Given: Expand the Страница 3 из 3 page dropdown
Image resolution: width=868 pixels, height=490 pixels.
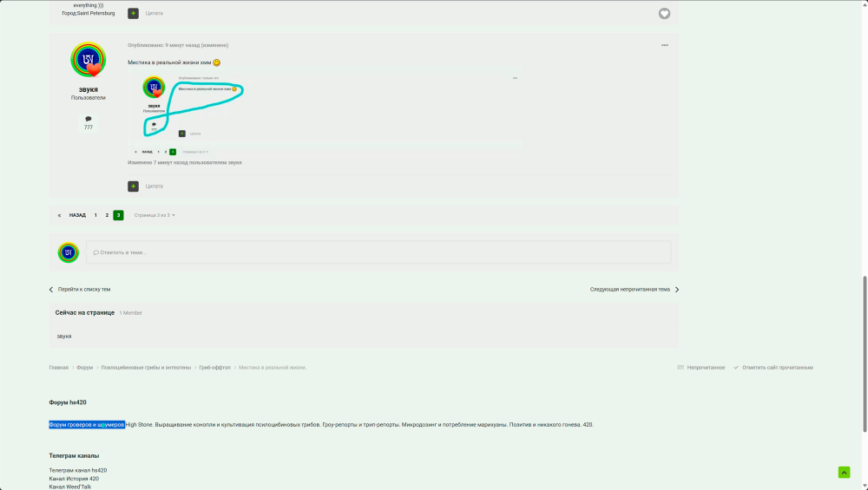Looking at the screenshot, I should [x=155, y=215].
